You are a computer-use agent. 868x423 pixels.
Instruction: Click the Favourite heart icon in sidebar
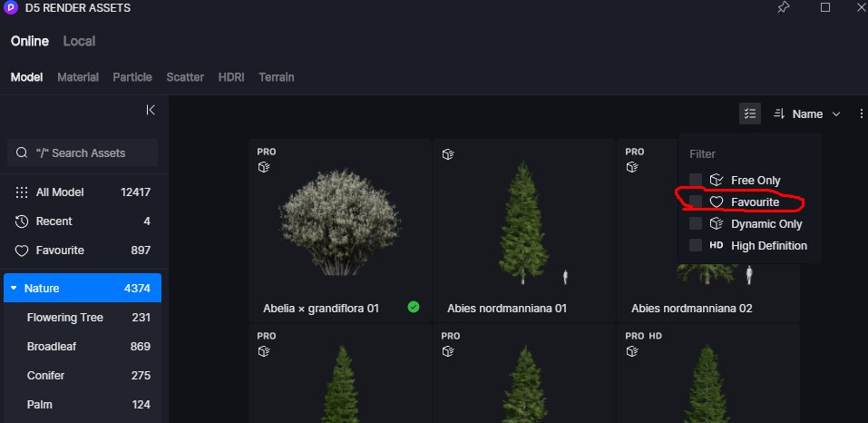pos(22,251)
